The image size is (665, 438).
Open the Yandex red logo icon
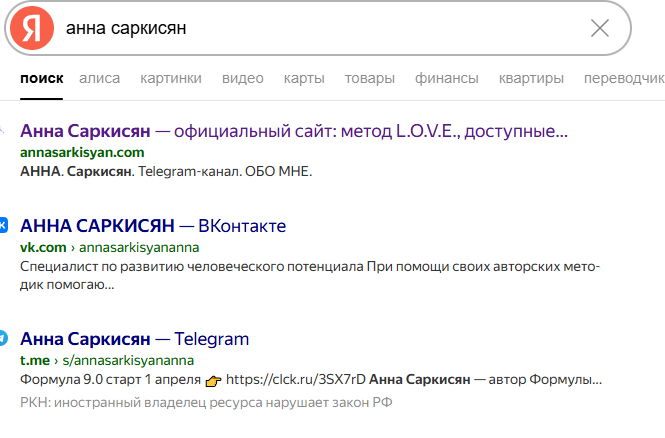click(32, 28)
